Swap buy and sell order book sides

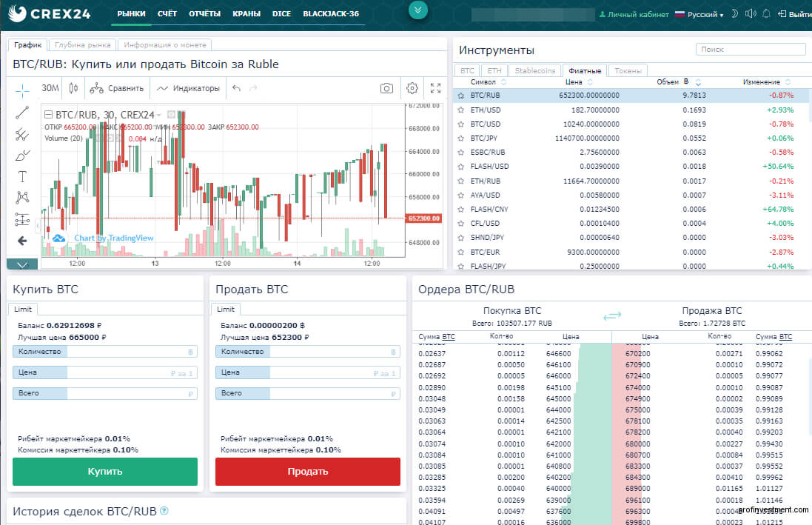tap(611, 315)
